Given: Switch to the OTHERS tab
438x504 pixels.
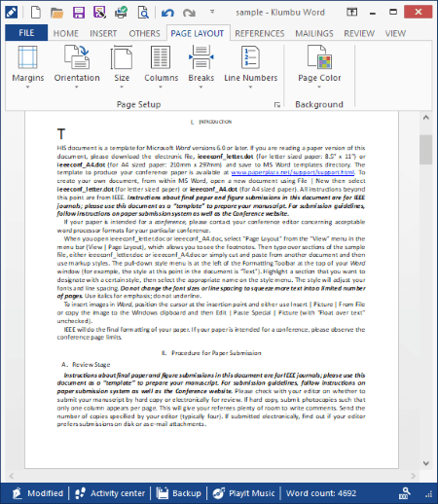Looking at the screenshot, I should 145,33.
